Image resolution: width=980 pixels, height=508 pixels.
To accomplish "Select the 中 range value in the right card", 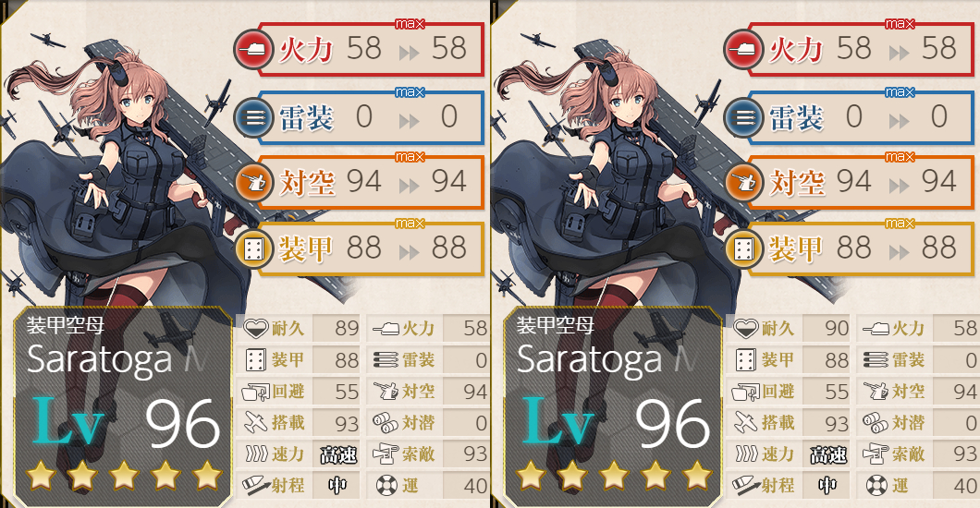I will click(827, 486).
